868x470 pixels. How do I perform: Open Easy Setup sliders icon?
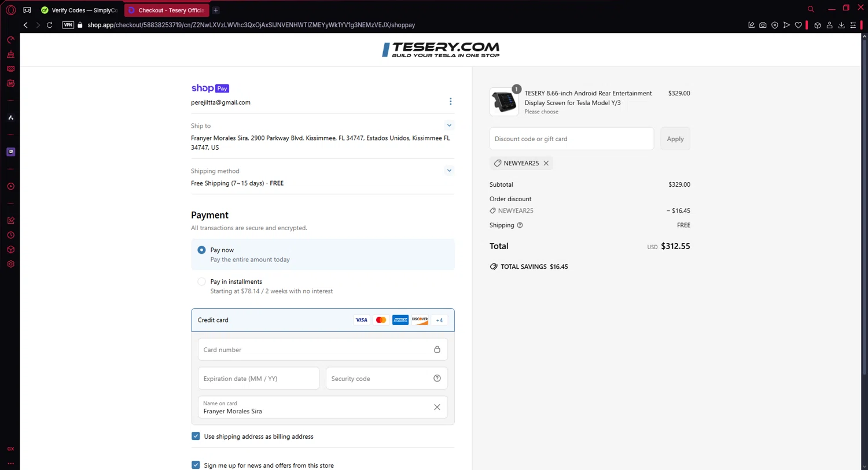point(853,25)
